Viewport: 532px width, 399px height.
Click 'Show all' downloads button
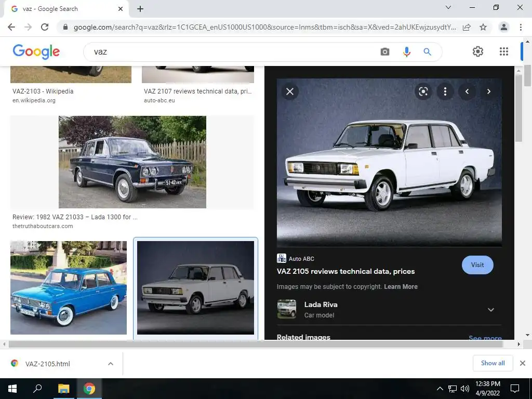[493, 363]
